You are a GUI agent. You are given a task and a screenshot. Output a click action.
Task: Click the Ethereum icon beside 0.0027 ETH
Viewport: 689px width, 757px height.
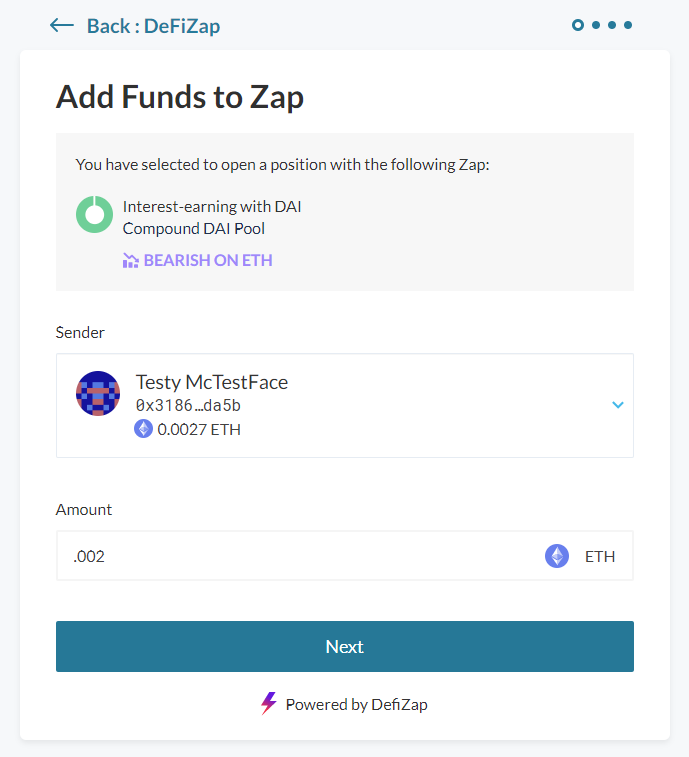(143, 429)
